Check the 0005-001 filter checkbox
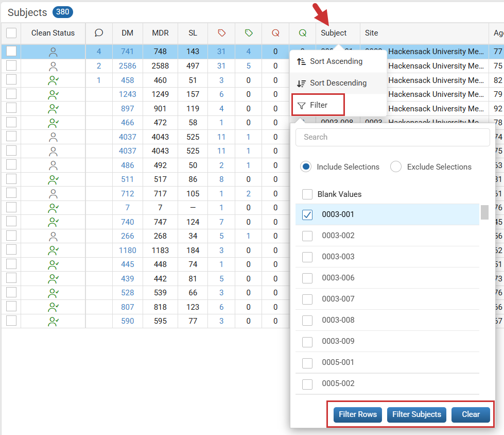 click(x=307, y=363)
